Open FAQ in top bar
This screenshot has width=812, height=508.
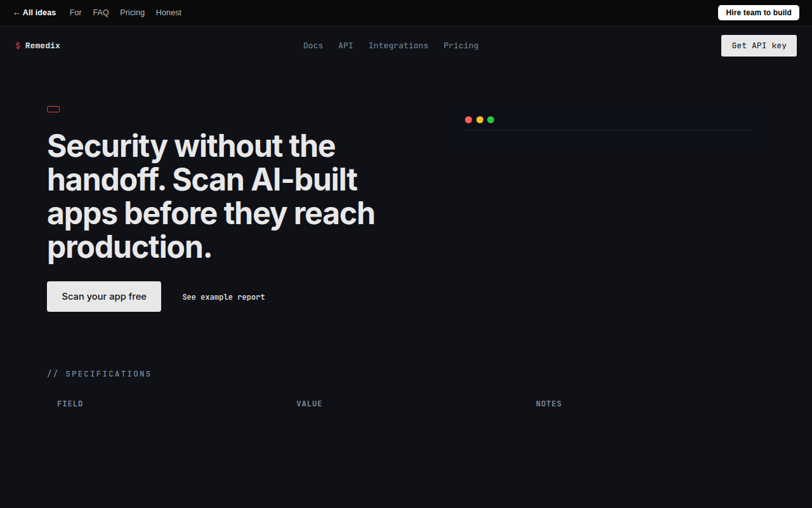point(101,13)
